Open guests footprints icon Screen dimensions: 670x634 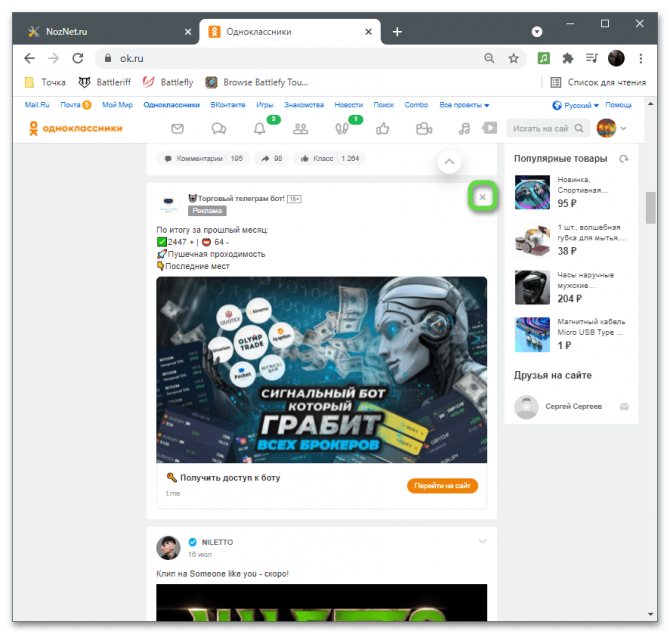(x=342, y=129)
